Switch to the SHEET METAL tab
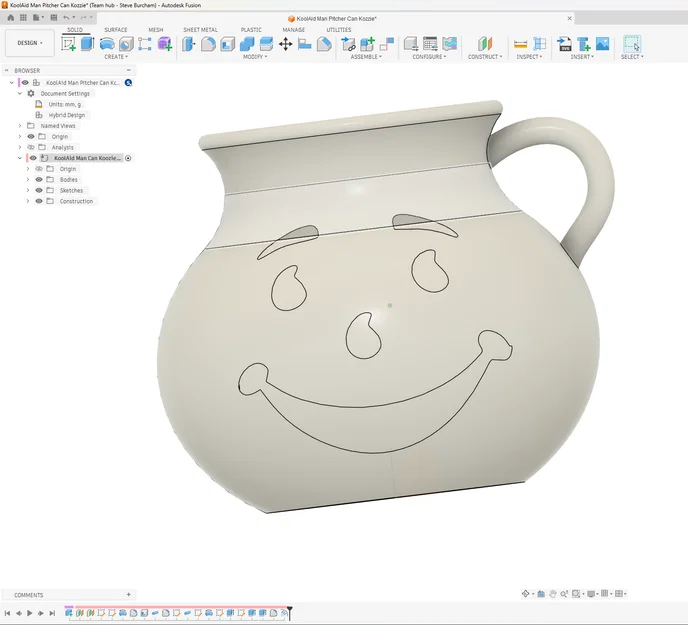The height and width of the screenshot is (625, 688). [x=200, y=30]
